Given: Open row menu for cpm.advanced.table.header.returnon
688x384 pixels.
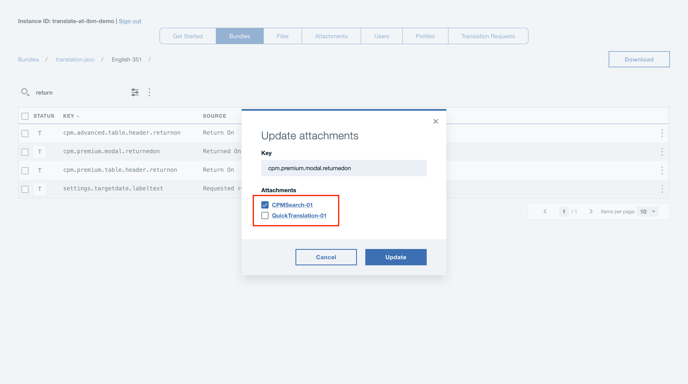Looking at the screenshot, I should 662,133.
